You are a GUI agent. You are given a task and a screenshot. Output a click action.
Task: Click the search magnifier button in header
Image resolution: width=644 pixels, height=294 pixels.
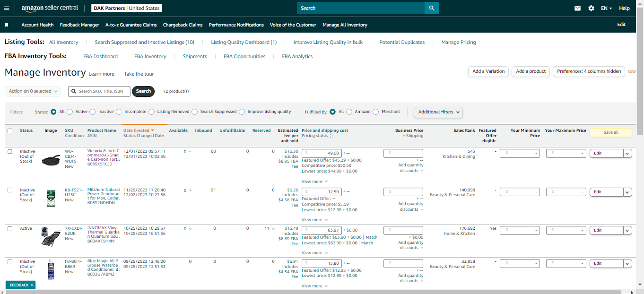tap(432, 8)
